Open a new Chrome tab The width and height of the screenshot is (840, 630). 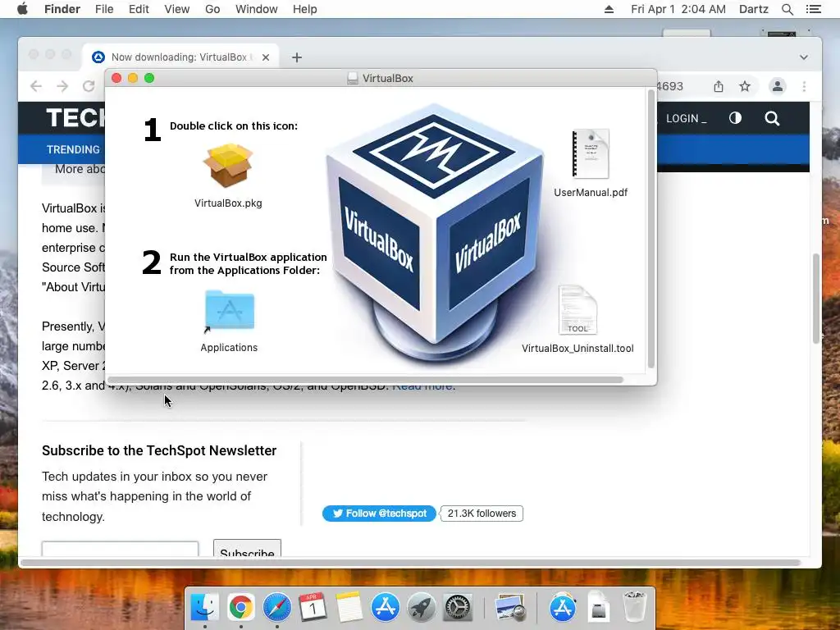[x=297, y=57]
